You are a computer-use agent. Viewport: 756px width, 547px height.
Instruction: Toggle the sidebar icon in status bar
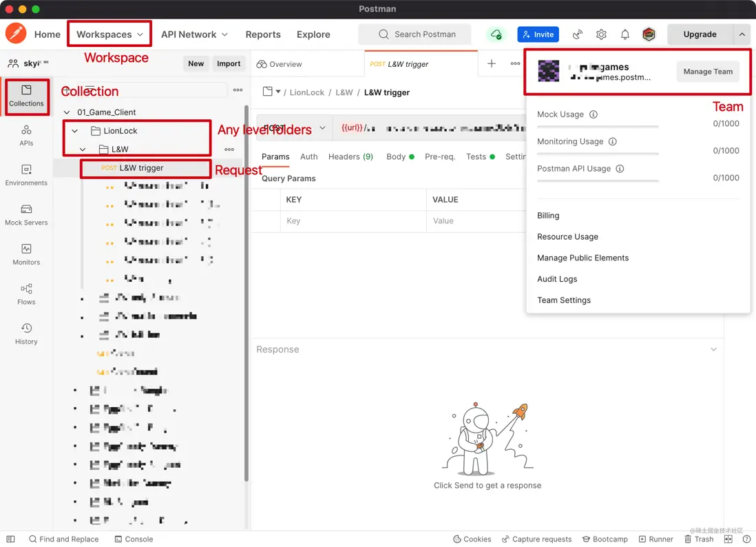pyautogui.click(x=10, y=539)
